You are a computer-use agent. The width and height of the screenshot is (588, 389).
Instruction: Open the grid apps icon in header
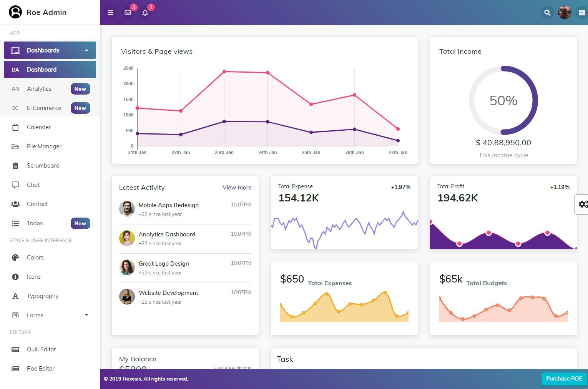[x=582, y=13]
